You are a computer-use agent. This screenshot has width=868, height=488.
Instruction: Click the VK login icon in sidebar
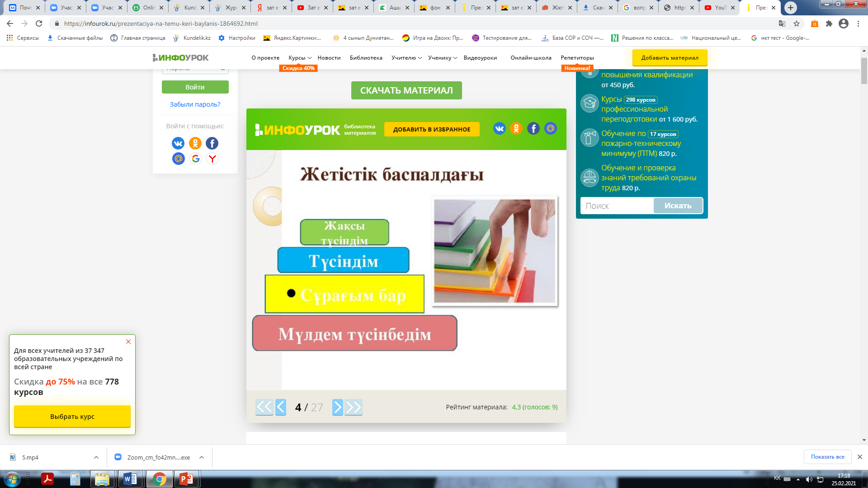click(178, 143)
